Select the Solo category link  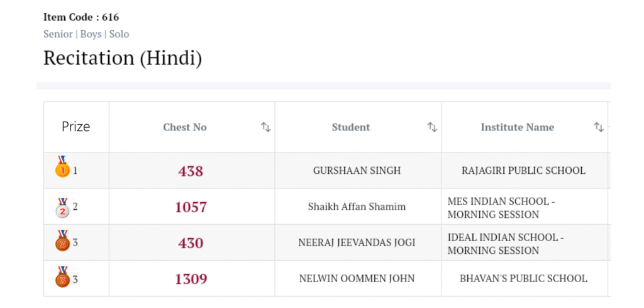pyautogui.click(x=119, y=34)
